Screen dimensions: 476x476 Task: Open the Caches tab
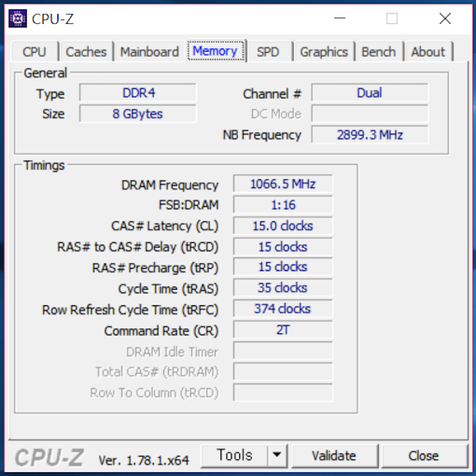click(x=86, y=52)
